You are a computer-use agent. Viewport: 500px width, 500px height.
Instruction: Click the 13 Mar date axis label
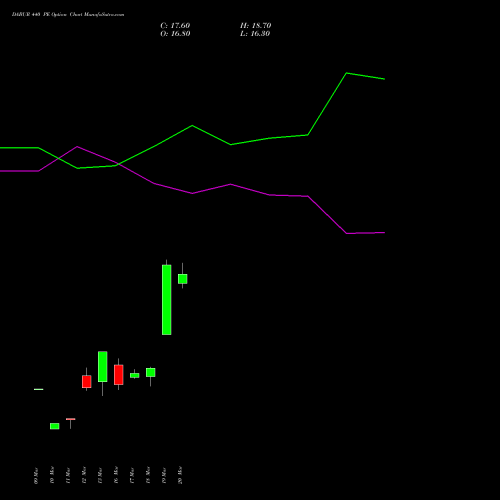100,476
